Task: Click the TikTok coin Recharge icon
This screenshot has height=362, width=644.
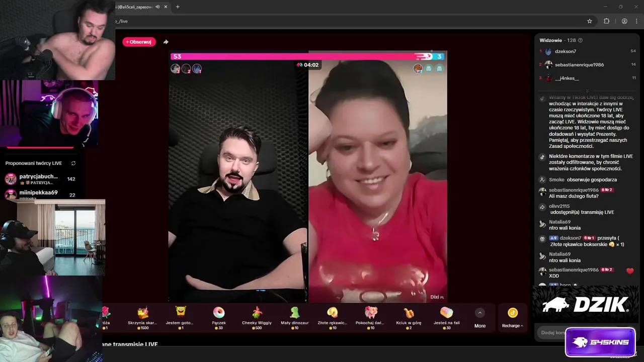Action: coord(512,313)
